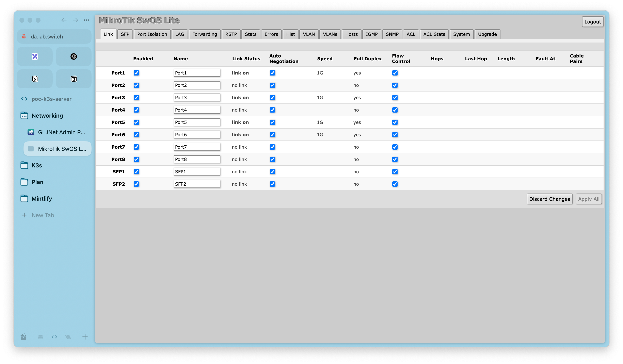This screenshot has height=364, width=623.
Task: Open the purple pencil-and-ruler pinned tile
Action: [x=35, y=57]
